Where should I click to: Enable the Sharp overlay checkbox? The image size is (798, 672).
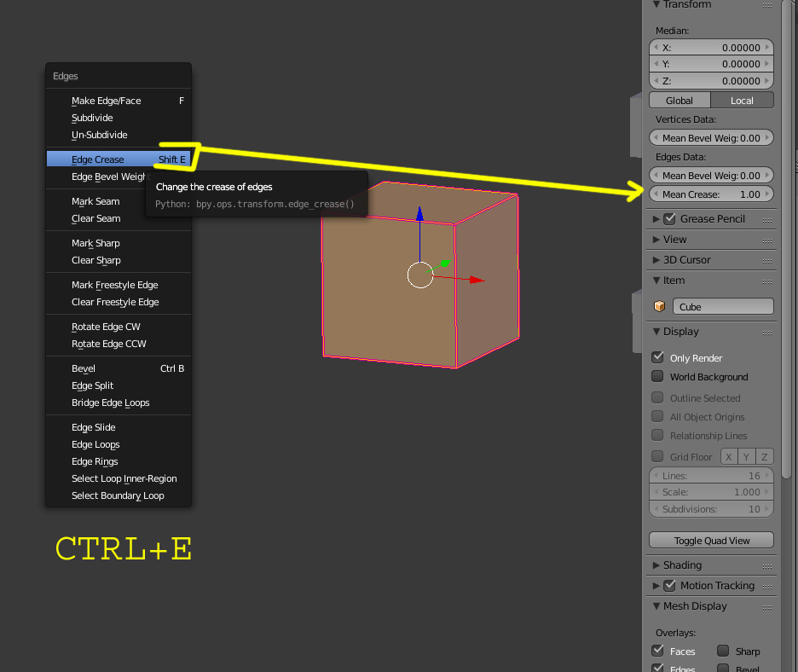click(723, 651)
